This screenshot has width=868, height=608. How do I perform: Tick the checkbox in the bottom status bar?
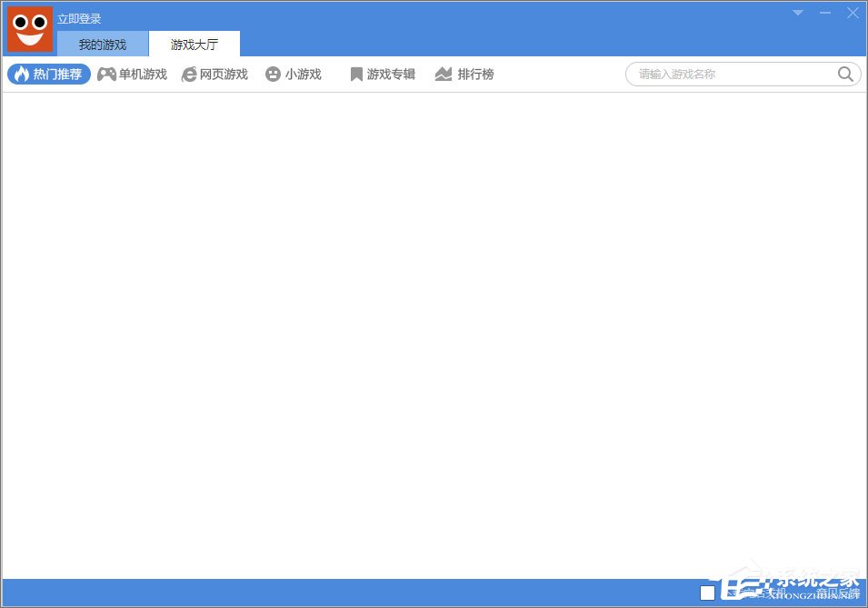(x=707, y=593)
